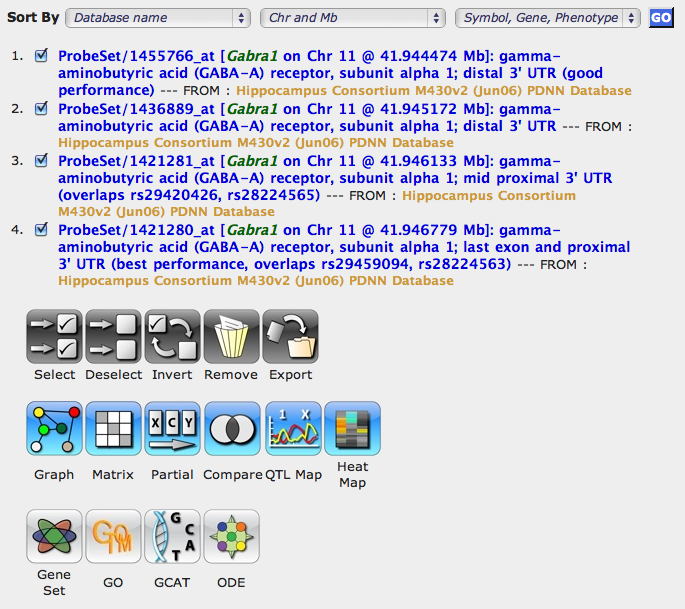Deselect the ProbeSet 1421280_at checkbox
The image size is (685, 609).
click(41, 229)
